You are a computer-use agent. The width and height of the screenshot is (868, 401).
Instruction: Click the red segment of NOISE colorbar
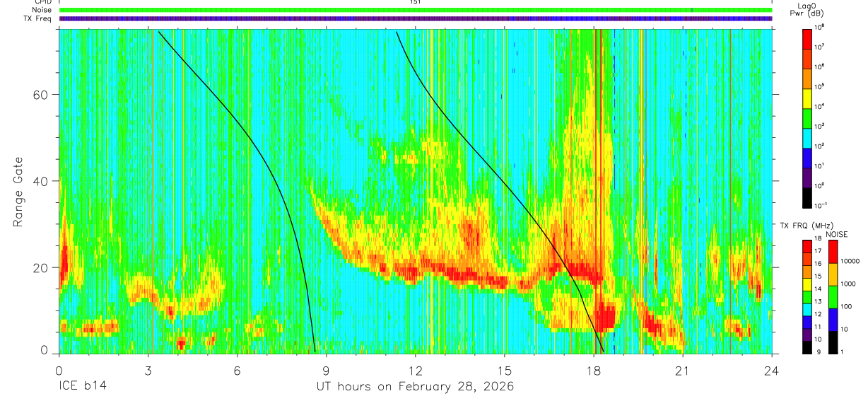(833, 252)
